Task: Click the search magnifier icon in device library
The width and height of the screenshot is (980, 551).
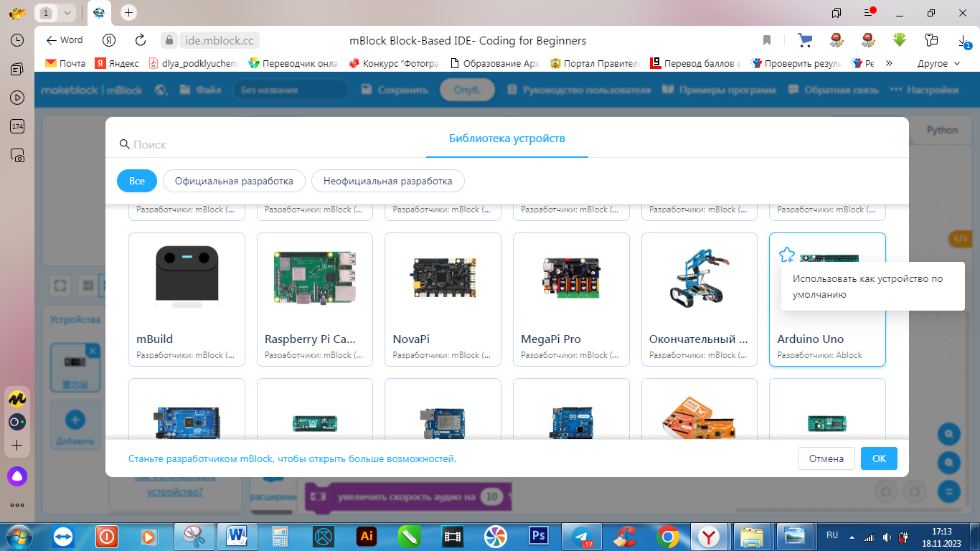Action: (x=125, y=144)
